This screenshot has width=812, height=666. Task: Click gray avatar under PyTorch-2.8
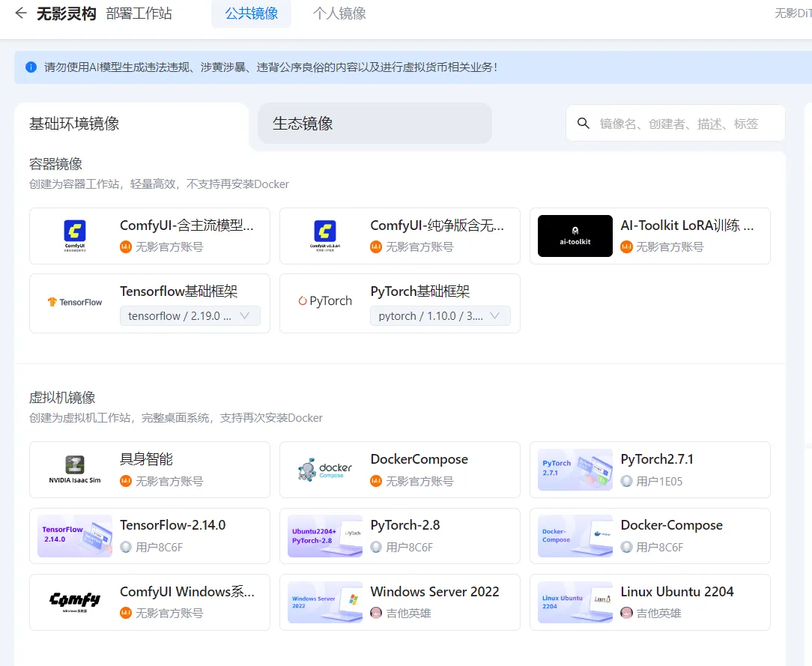(376, 547)
